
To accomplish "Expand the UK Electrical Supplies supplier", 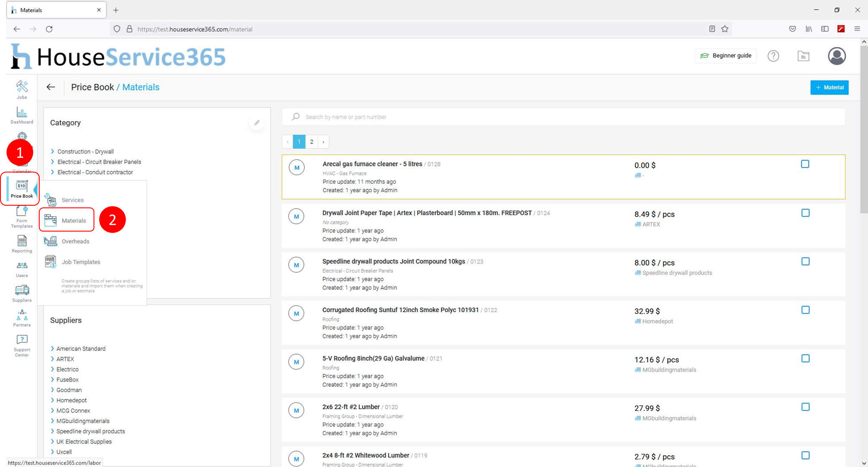I will 53,442.
